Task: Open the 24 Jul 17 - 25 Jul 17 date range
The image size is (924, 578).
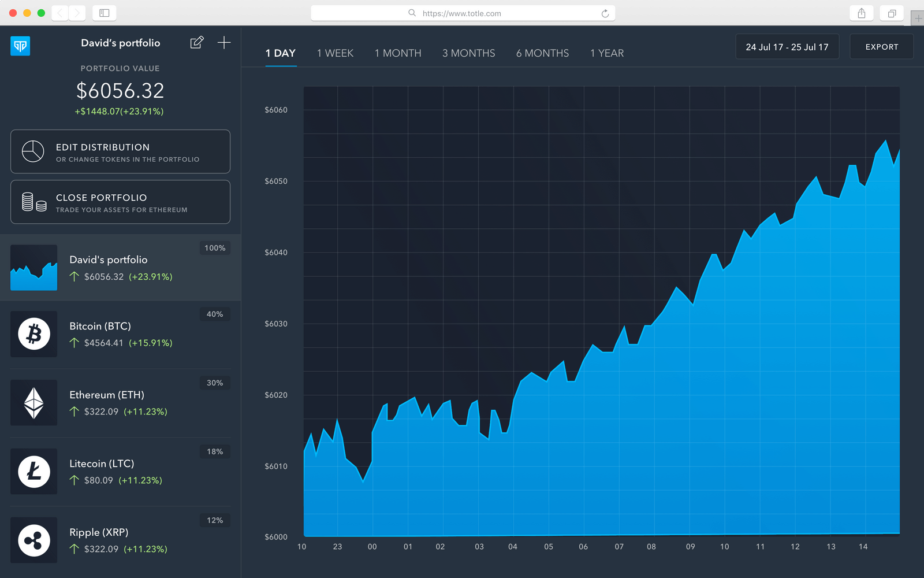Action: 787,47
